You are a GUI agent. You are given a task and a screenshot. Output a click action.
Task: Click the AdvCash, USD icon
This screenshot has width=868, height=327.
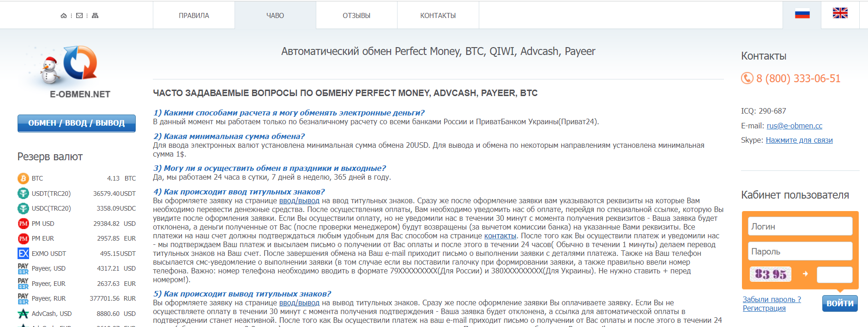(x=23, y=314)
